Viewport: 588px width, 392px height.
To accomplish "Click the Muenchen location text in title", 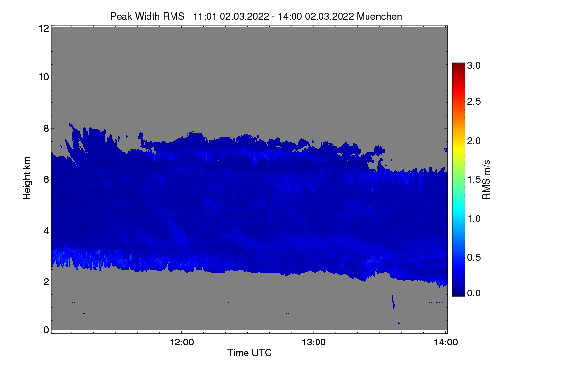I will tap(380, 16).
